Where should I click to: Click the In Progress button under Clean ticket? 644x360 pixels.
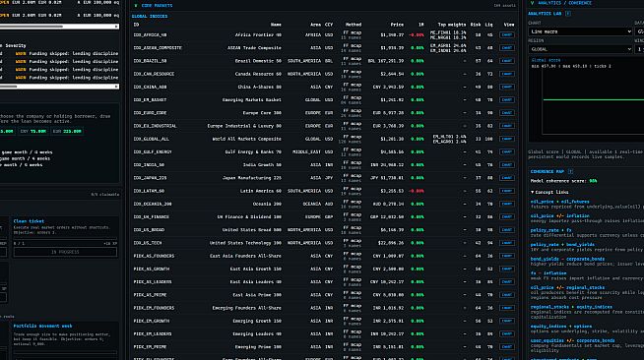(65, 252)
